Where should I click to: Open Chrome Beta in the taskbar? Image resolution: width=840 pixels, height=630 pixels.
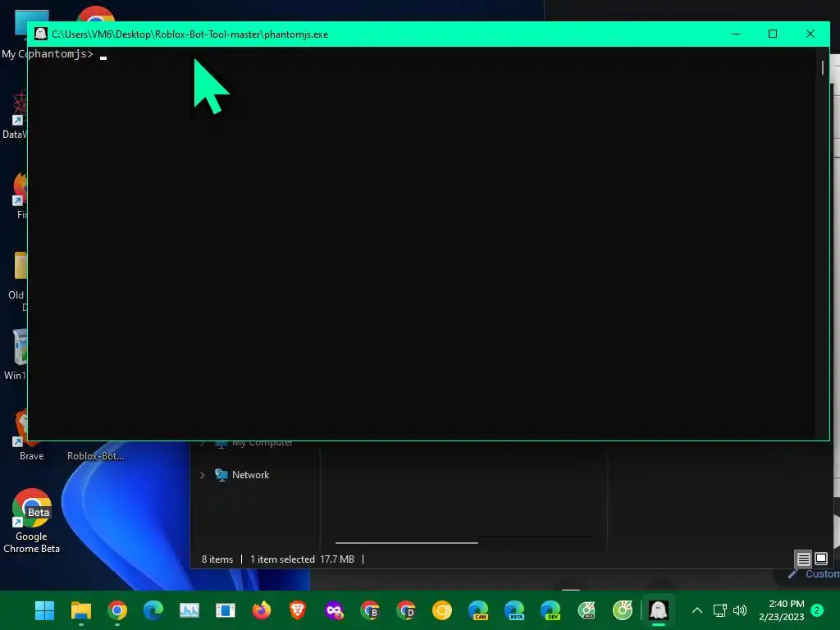click(370, 610)
